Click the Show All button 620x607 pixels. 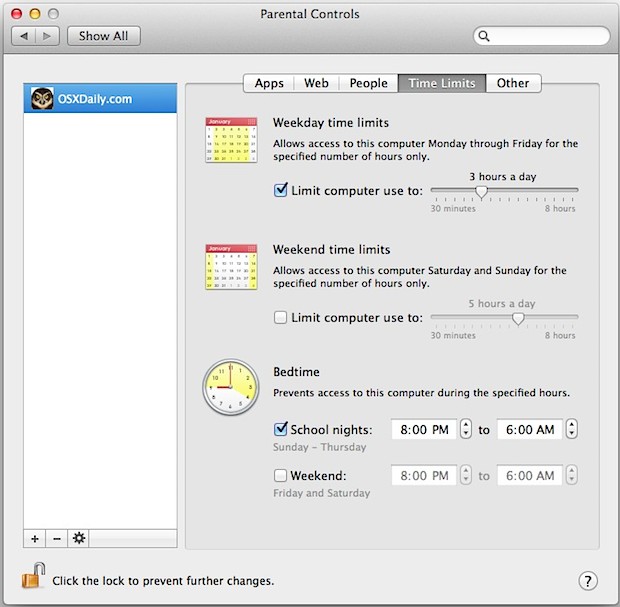click(x=104, y=36)
